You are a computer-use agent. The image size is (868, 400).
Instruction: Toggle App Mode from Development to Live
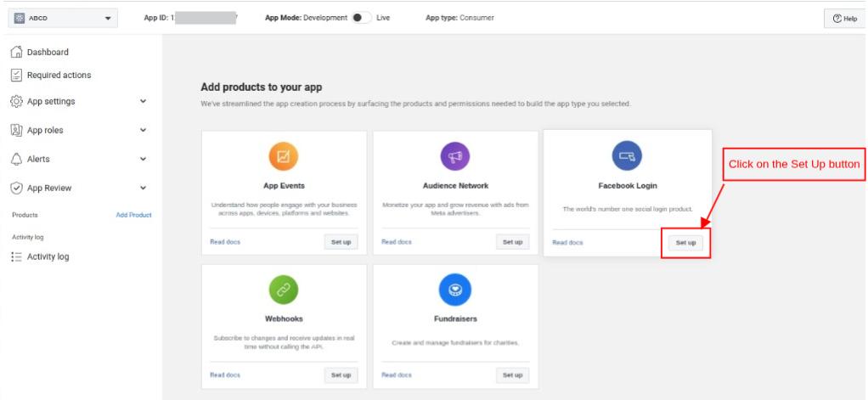pos(362,18)
